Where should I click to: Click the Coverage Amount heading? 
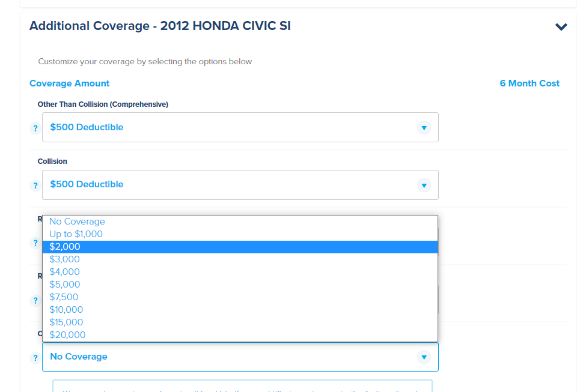point(70,83)
